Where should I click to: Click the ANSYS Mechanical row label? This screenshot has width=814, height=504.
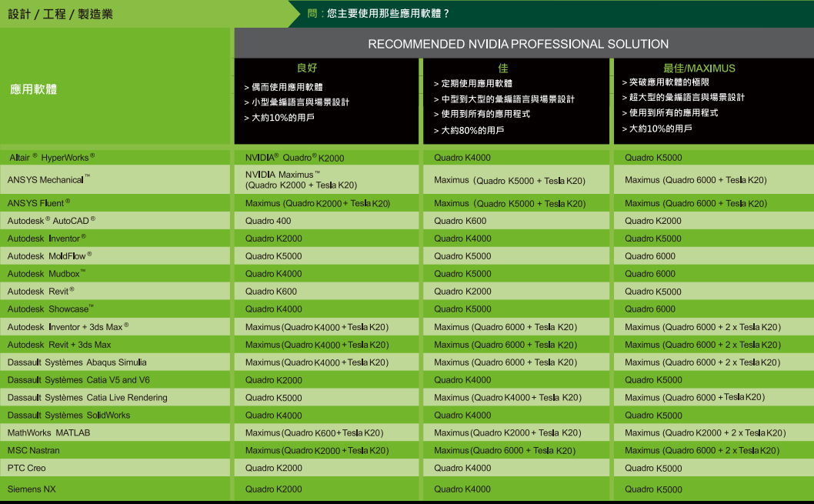tap(48, 179)
